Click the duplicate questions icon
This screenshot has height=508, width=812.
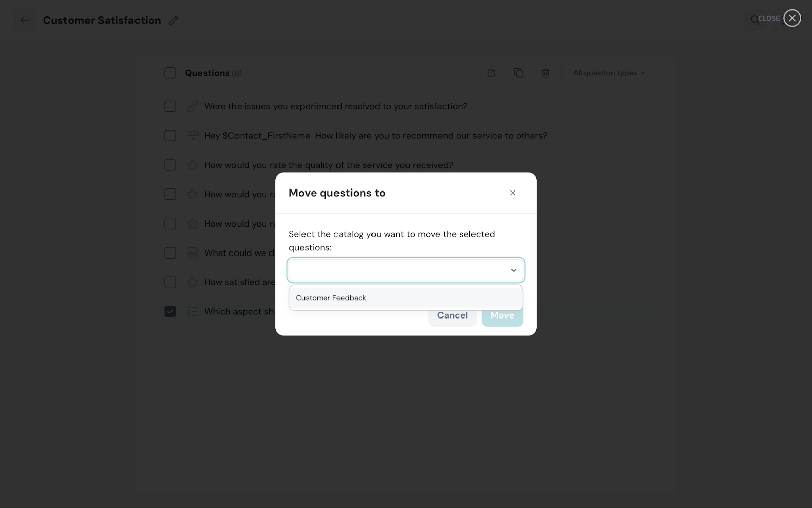pyautogui.click(x=518, y=73)
